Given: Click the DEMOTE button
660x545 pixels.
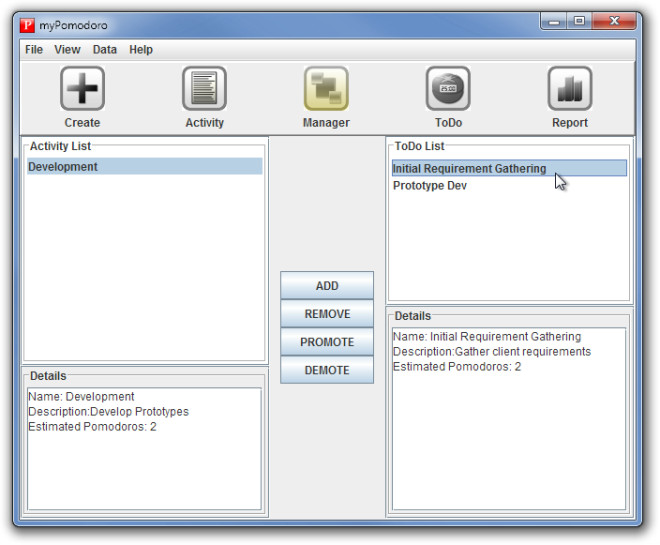Looking at the screenshot, I should point(327,370).
